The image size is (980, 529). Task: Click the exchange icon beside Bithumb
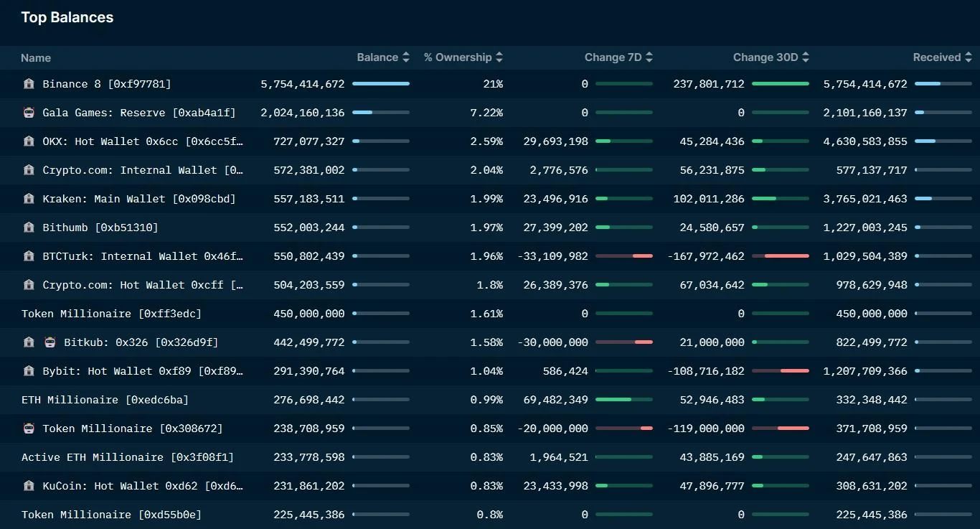[x=29, y=228]
